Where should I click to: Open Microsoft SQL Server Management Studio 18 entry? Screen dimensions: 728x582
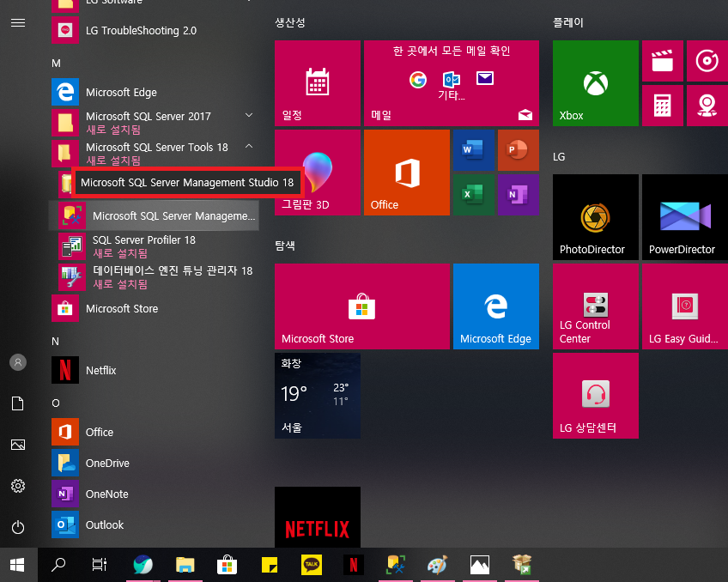click(x=153, y=215)
